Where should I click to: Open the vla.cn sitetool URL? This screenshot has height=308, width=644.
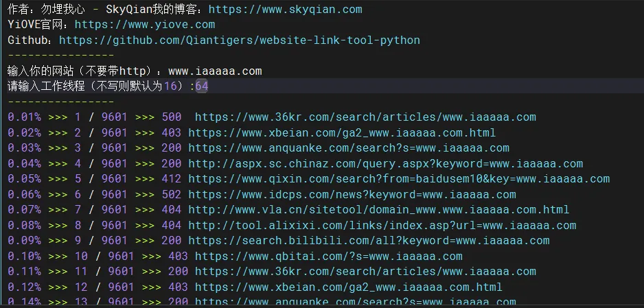(x=379, y=210)
